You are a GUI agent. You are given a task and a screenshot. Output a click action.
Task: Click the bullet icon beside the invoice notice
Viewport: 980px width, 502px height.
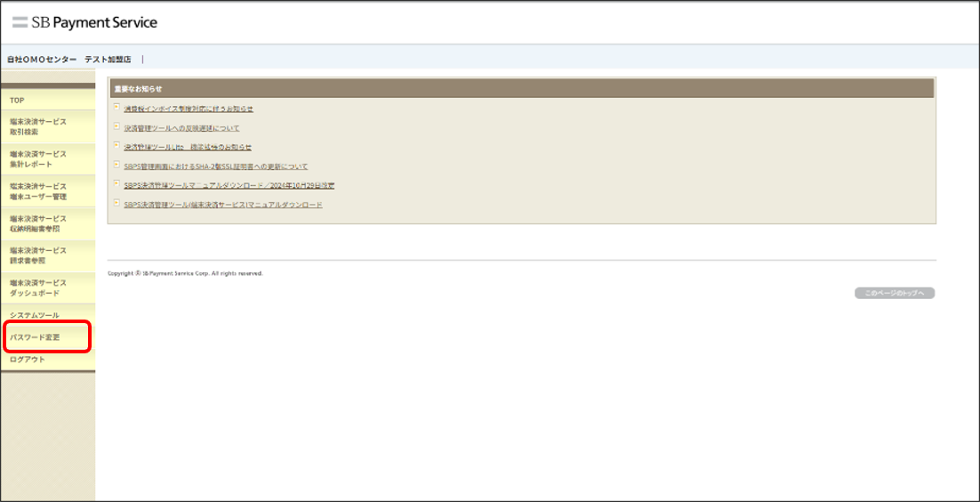(x=116, y=108)
